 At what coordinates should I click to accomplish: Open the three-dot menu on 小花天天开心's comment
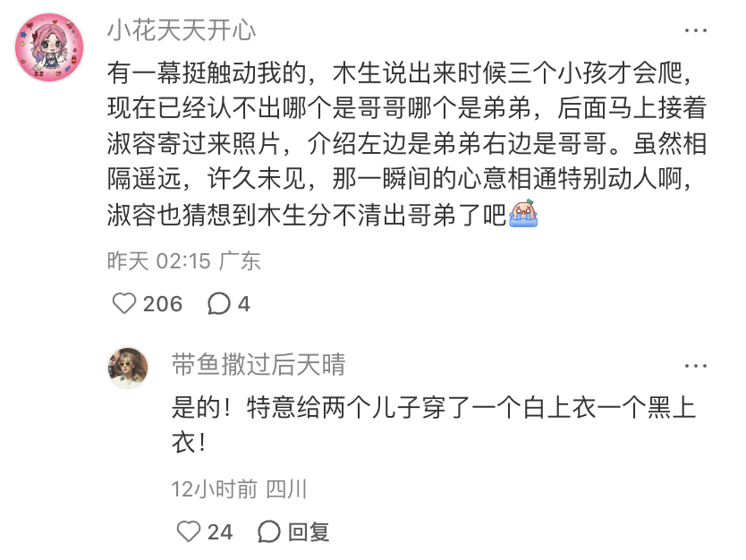tap(695, 31)
